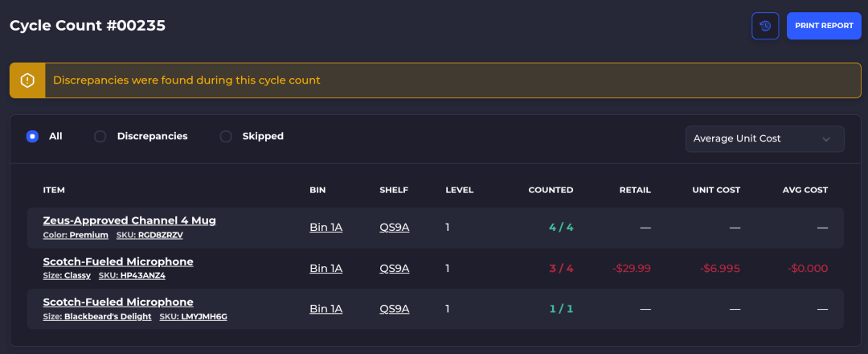Viewport: 868px width, 354px height.
Task: Open shelf QS9A in the Zeus-Approved Mug row
Action: (394, 227)
